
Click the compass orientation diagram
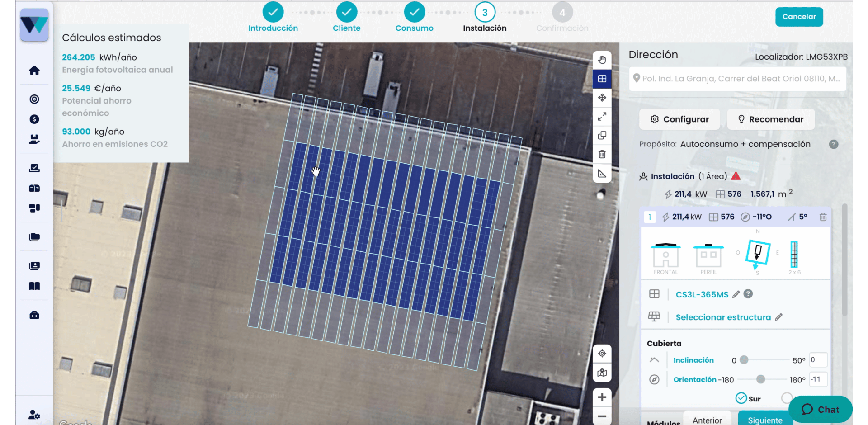coord(758,253)
